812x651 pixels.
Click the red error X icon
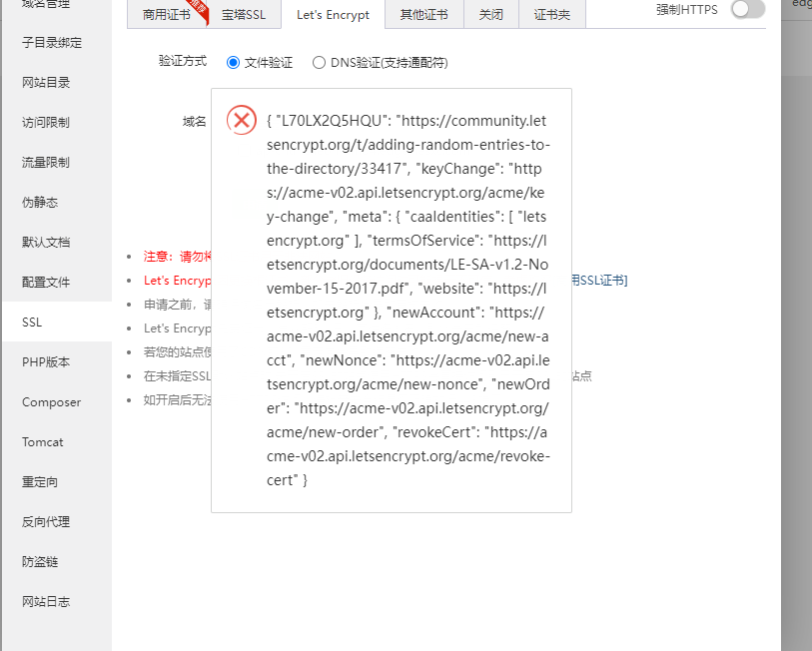tap(242, 120)
